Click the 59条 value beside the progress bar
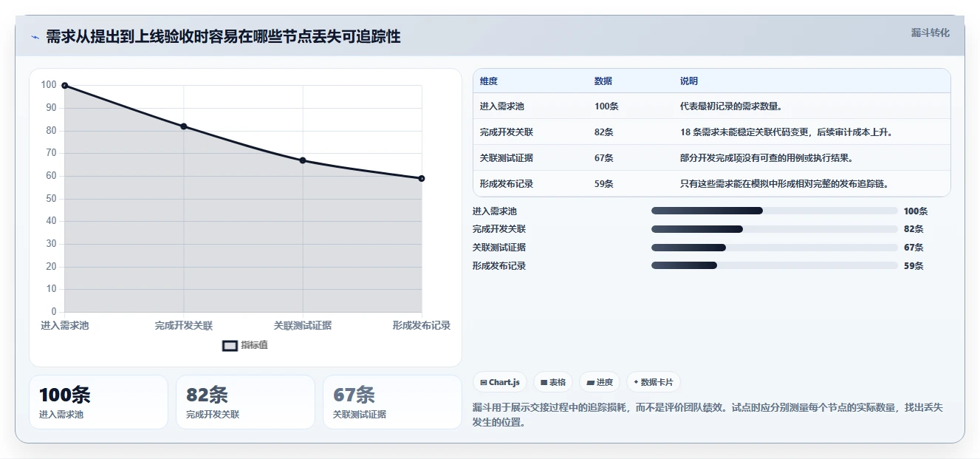Image resolution: width=980 pixels, height=459 pixels. (x=914, y=266)
